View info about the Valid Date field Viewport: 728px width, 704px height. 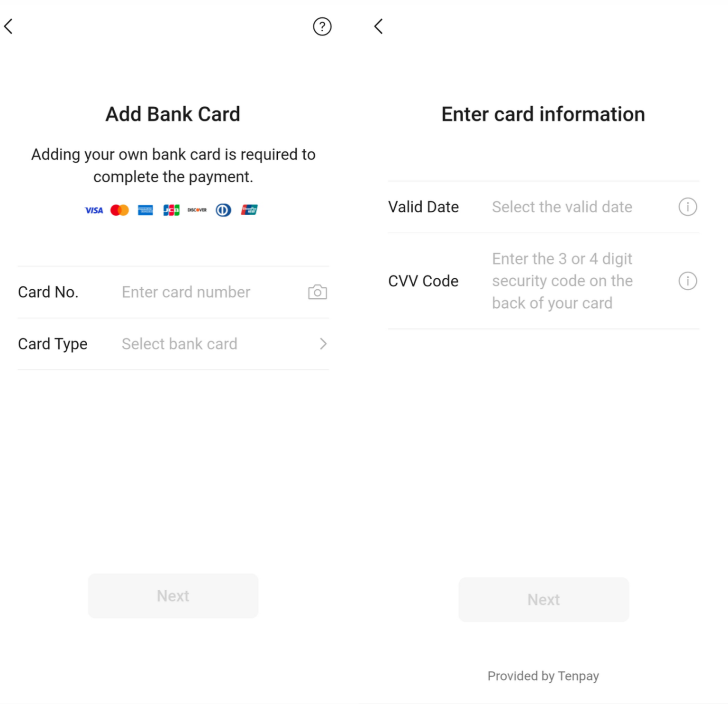tap(688, 207)
